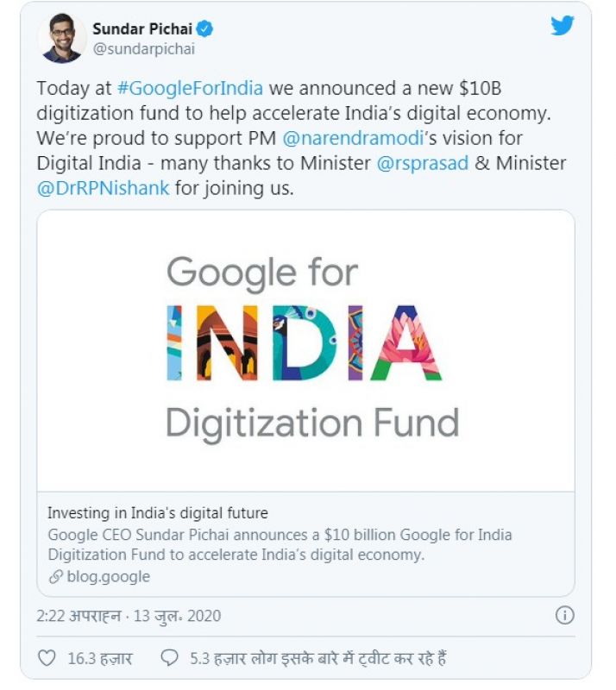
Task: Click the 16.3 हज़ार likes count
Action: coord(100,658)
